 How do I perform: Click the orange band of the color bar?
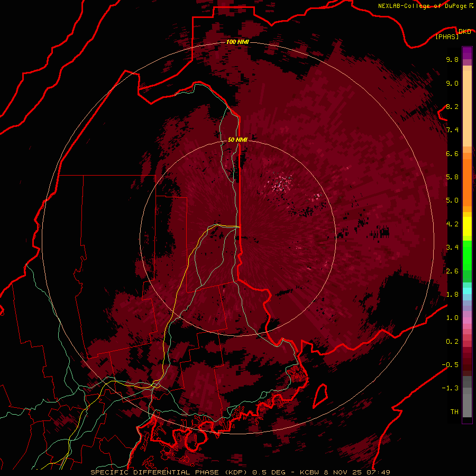(467, 182)
